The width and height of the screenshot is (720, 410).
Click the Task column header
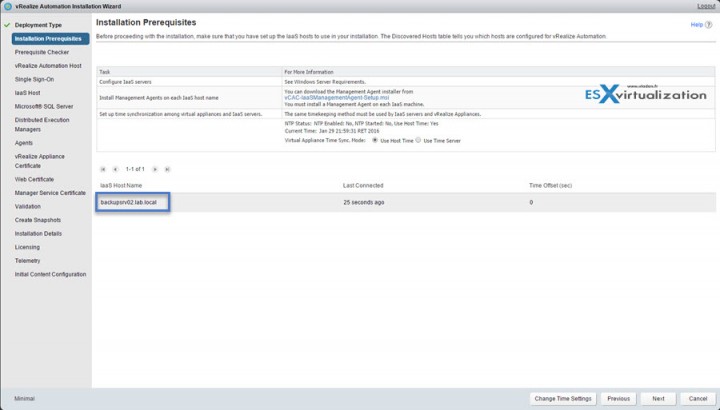(105, 72)
